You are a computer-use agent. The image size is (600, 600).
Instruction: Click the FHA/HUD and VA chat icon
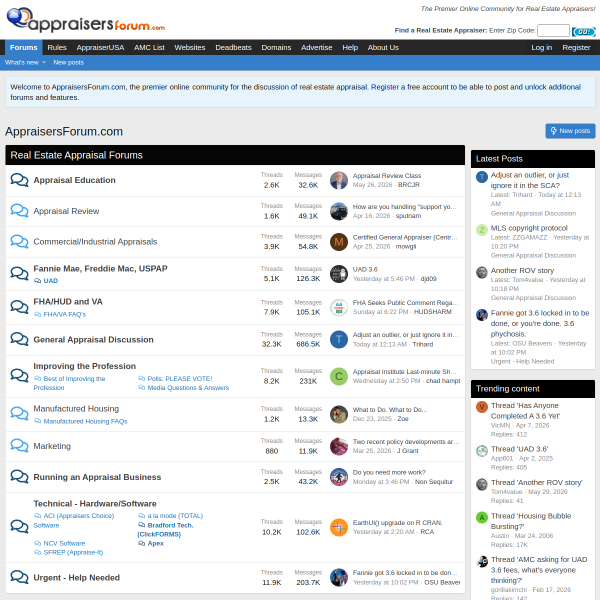(x=19, y=307)
